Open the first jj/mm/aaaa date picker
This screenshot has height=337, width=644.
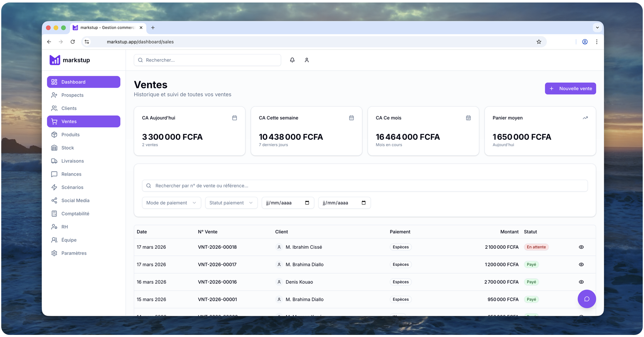point(288,203)
